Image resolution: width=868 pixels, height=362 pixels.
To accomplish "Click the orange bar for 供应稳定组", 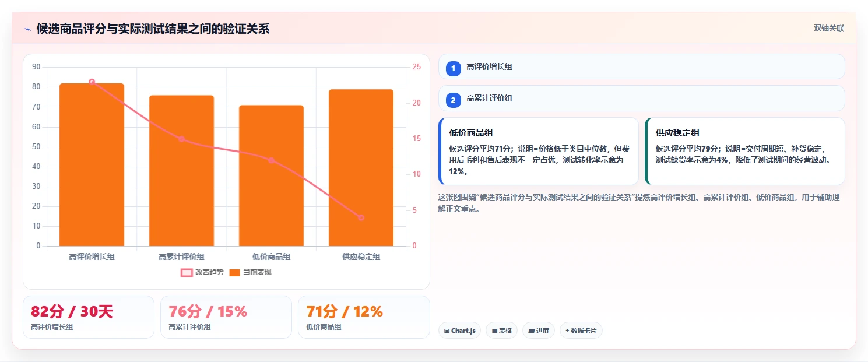I will coord(361,168).
